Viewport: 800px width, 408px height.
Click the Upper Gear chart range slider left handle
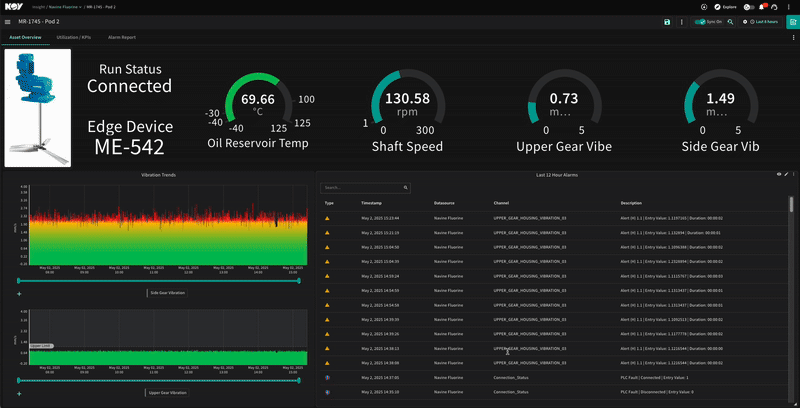point(19,380)
